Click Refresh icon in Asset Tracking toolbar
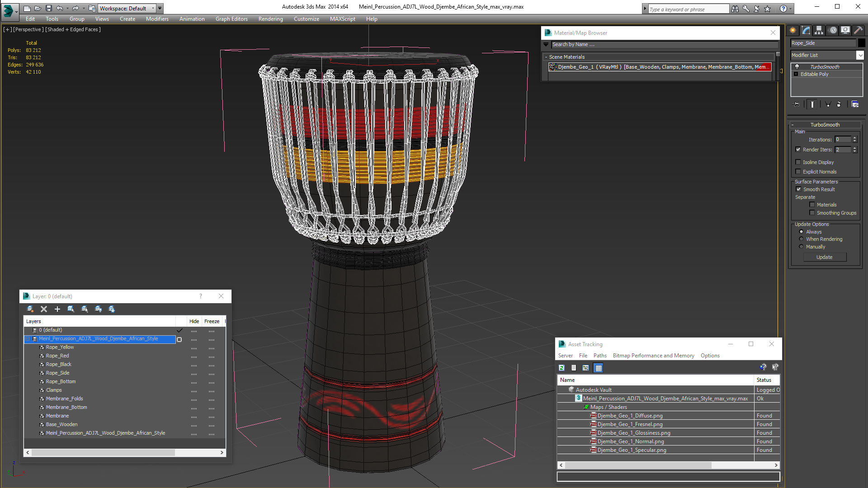868x488 pixels. click(561, 368)
